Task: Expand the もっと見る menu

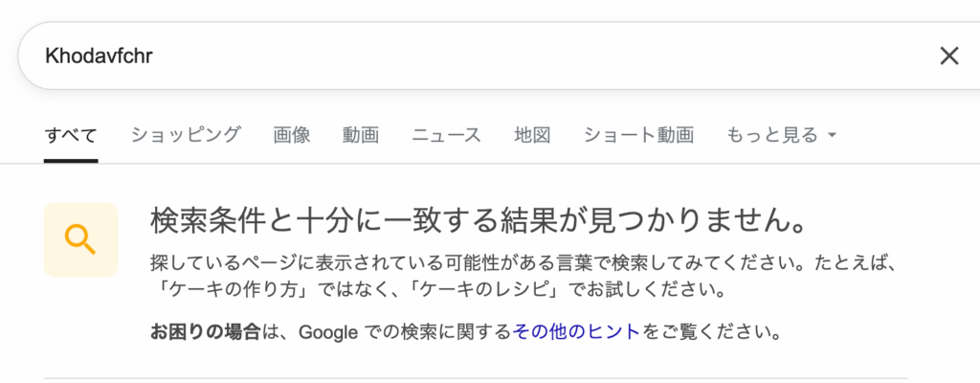Action: [x=781, y=135]
